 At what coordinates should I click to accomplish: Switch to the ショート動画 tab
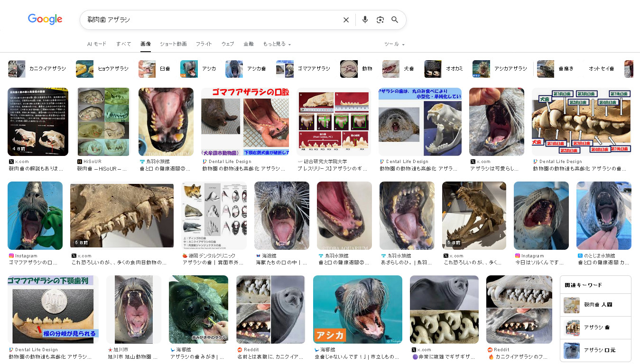coord(173,44)
